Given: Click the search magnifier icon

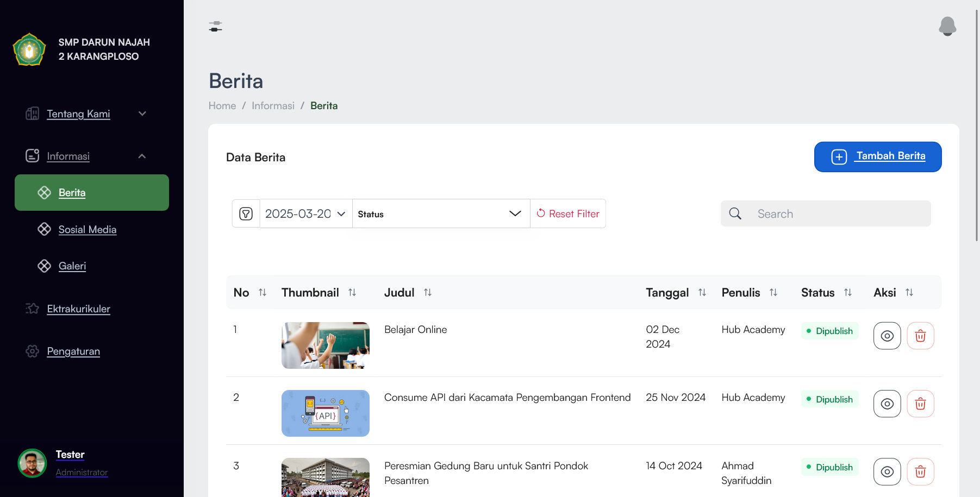Looking at the screenshot, I should coord(735,213).
